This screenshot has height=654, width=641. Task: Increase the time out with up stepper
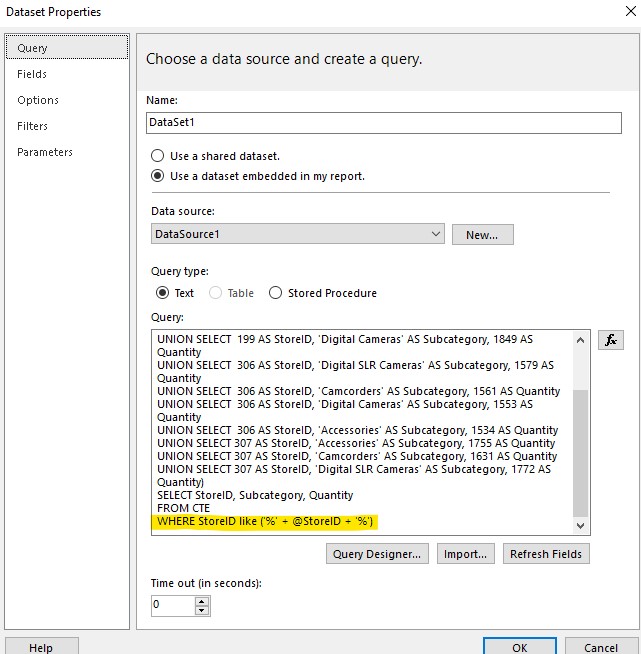[202, 601]
